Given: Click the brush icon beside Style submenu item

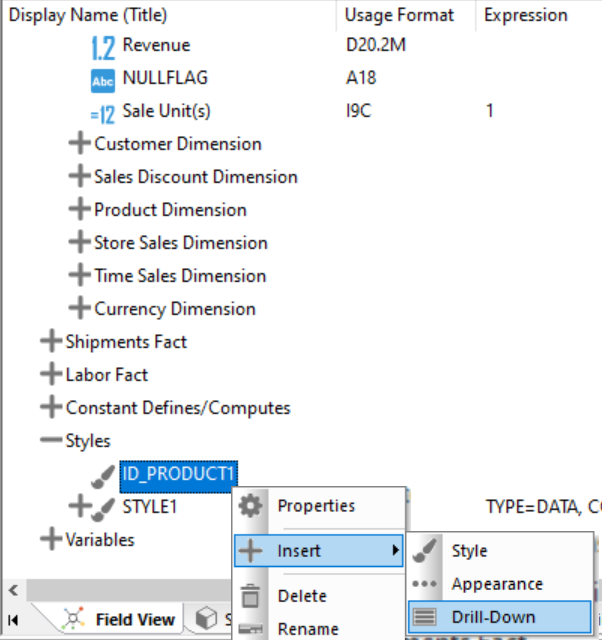Looking at the screenshot, I should click(425, 551).
